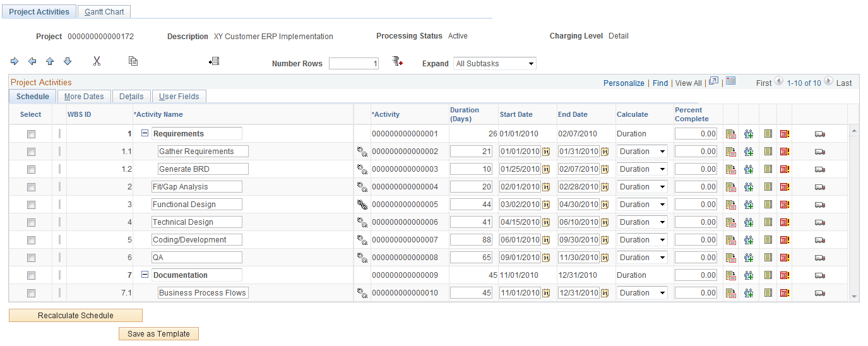
Task: Click the grid scrollbar down arrow
Action: coord(855,297)
